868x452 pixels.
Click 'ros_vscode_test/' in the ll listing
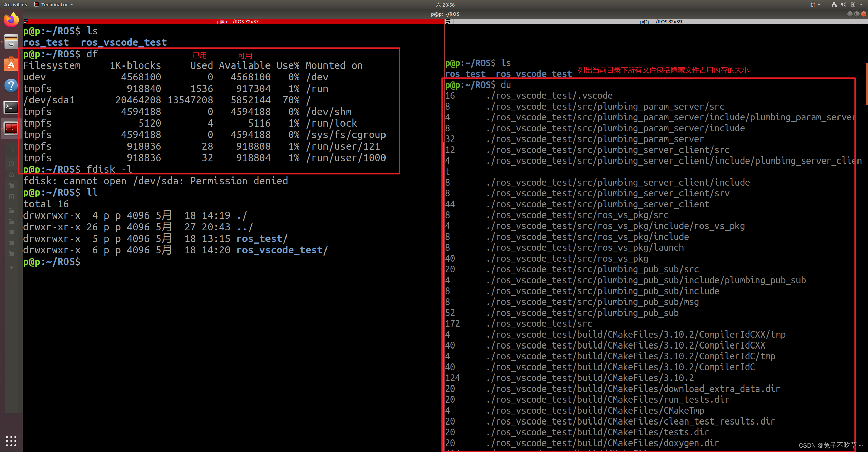tap(282, 250)
